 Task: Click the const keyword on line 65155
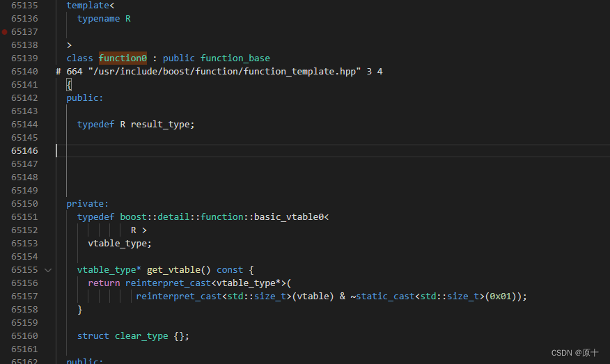(230, 270)
